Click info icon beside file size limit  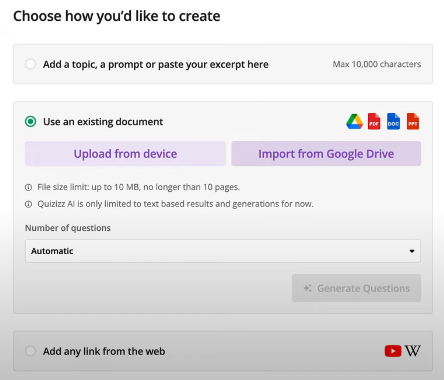[x=28, y=187]
